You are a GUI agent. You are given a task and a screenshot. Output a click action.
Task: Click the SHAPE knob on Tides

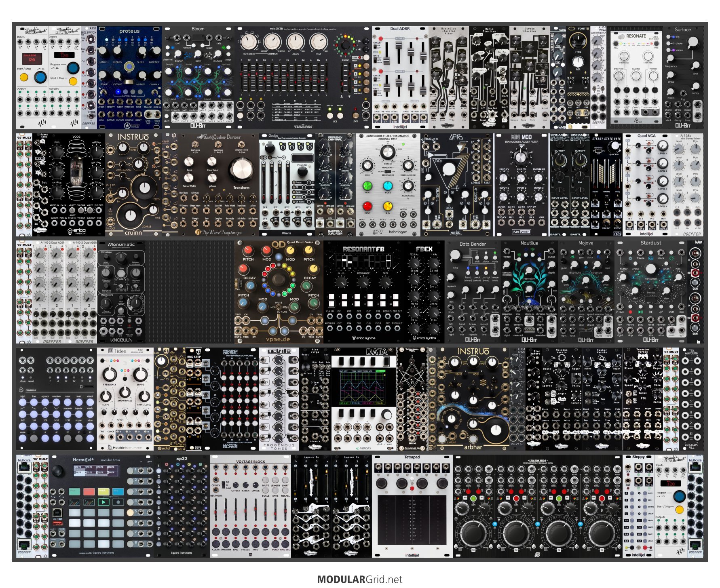[140, 374]
